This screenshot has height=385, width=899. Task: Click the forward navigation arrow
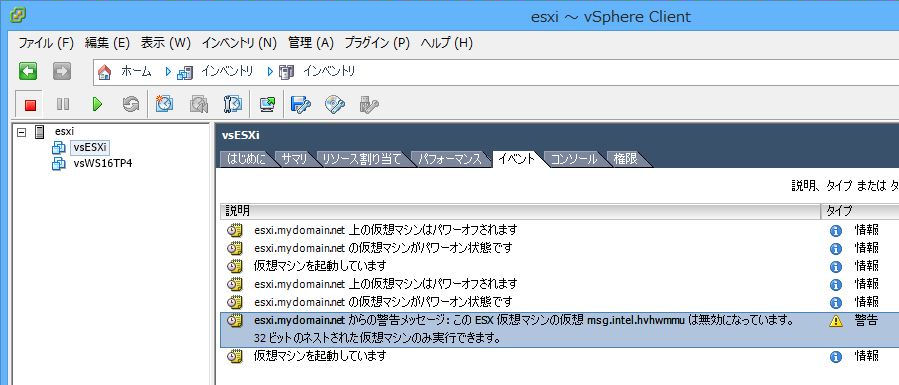coord(62,72)
